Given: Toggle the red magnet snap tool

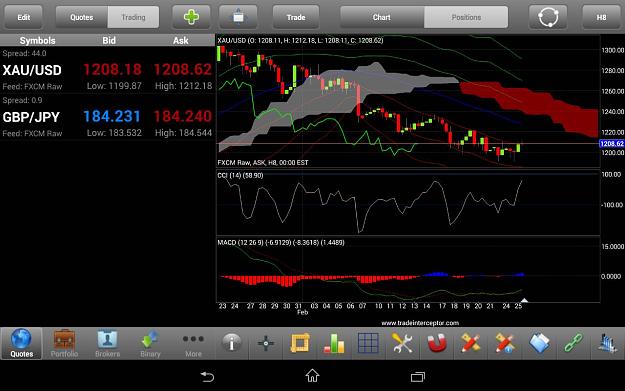Looking at the screenshot, I should [436, 343].
